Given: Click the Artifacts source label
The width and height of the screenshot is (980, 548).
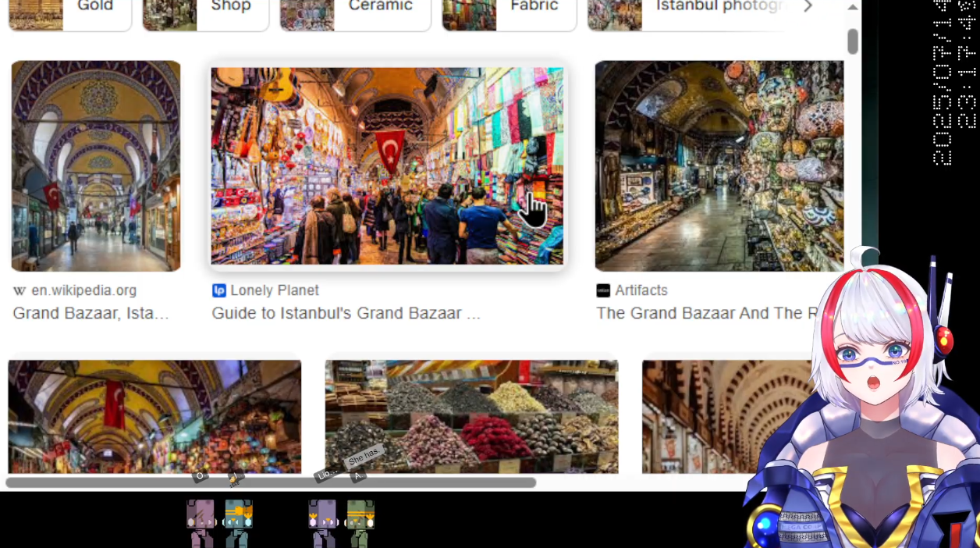Looking at the screenshot, I should pyautogui.click(x=641, y=290).
